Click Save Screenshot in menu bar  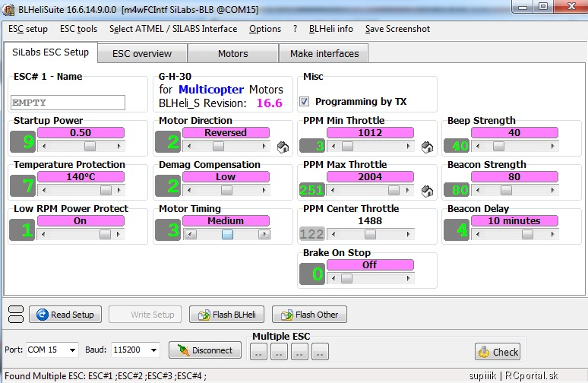coord(397,29)
